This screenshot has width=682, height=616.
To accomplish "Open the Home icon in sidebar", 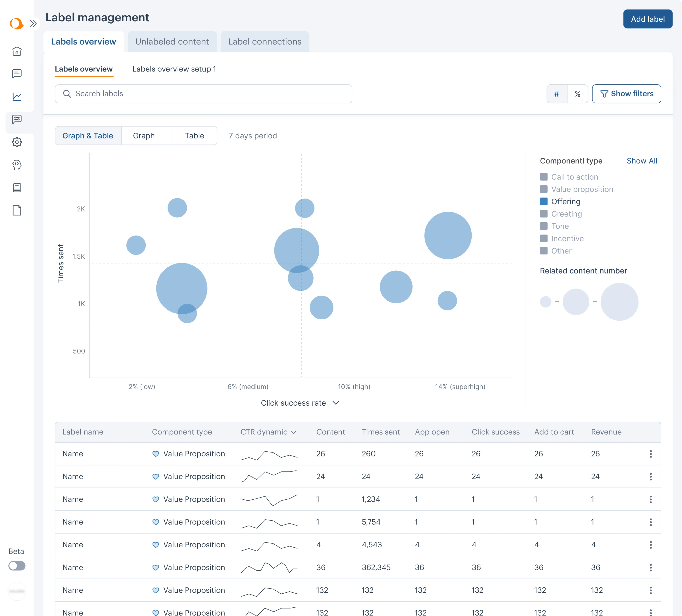I will click(x=17, y=51).
